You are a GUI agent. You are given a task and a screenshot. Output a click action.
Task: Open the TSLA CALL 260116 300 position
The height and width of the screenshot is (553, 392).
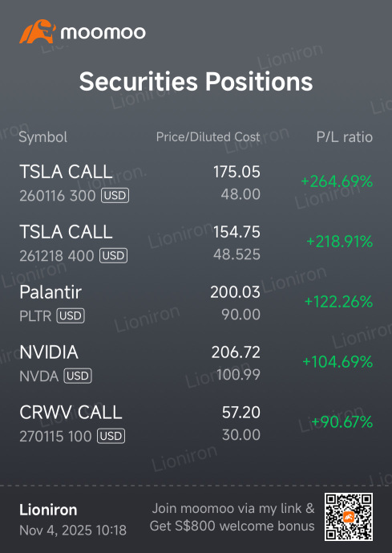click(196, 183)
